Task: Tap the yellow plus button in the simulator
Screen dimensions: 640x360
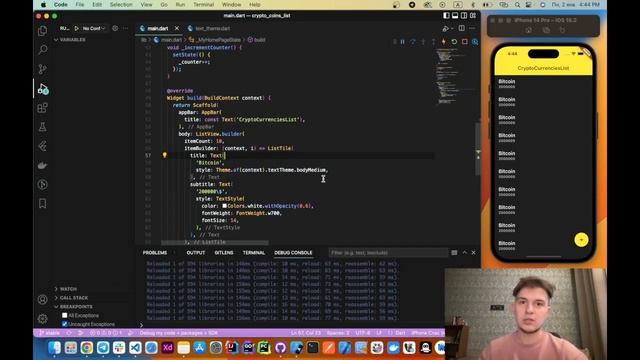Action: click(581, 240)
